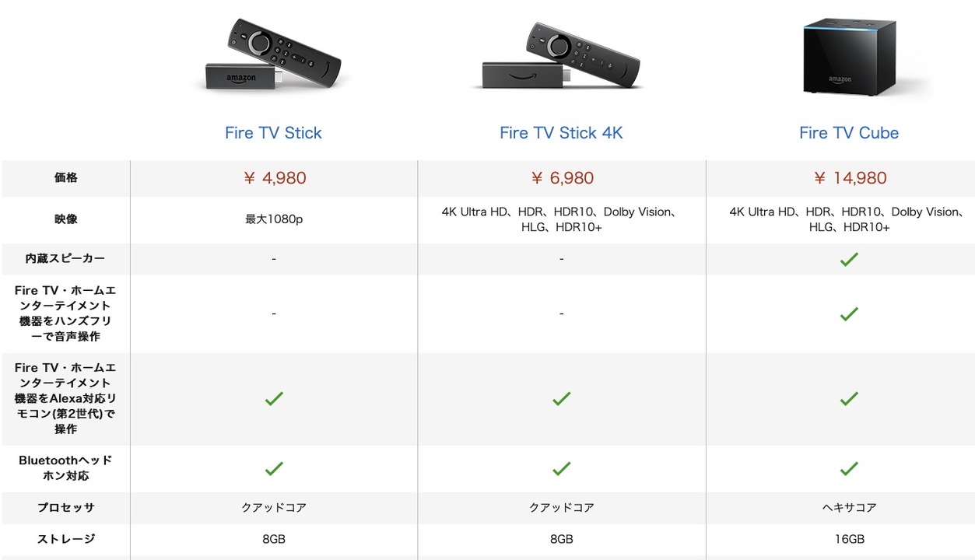Screen dimensions: 975x560
Task: Click Fire TV Cube built-in speaker checkmark
Action: click(x=849, y=259)
